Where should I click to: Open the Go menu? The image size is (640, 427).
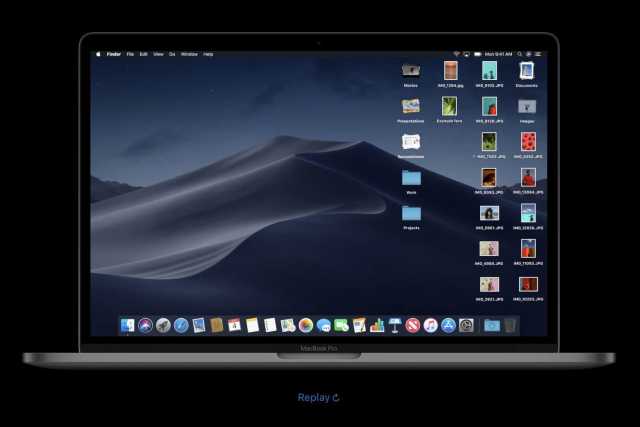(x=172, y=54)
